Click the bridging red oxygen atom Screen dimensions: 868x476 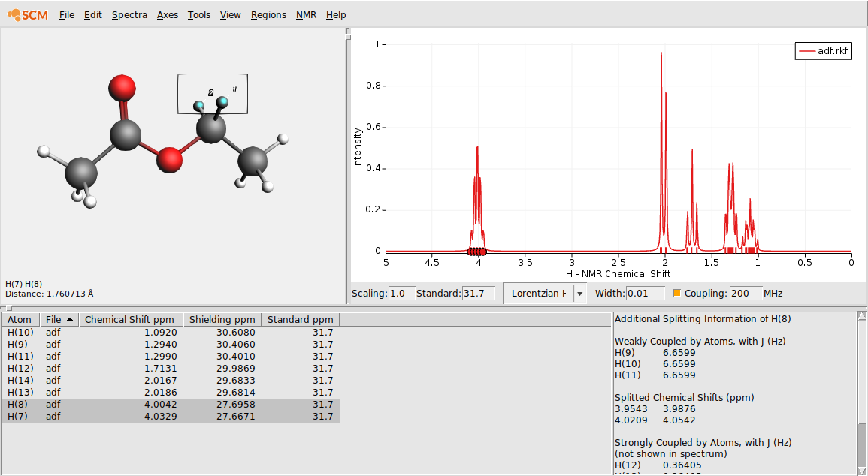point(169,161)
